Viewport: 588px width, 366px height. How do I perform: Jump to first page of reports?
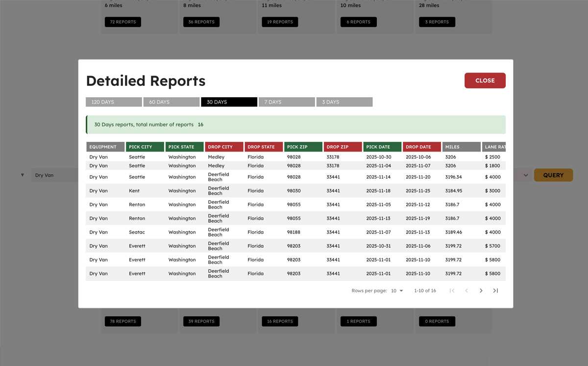click(x=452, y=291)
